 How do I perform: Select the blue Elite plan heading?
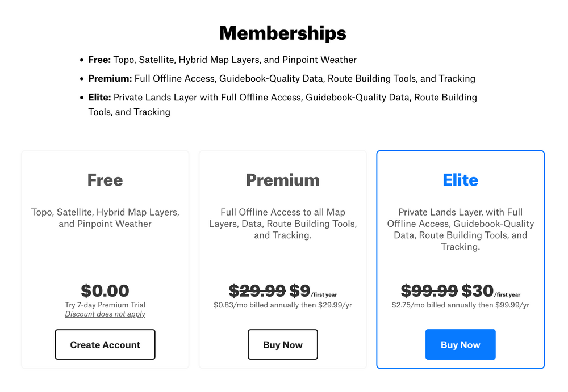point(461,180)
